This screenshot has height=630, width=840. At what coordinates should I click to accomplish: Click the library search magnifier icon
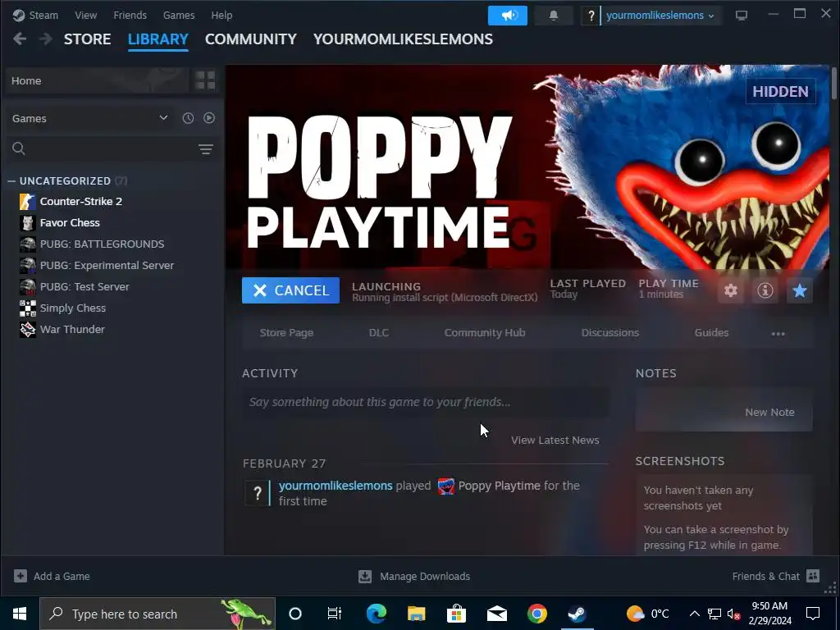[x=19, y=148]
